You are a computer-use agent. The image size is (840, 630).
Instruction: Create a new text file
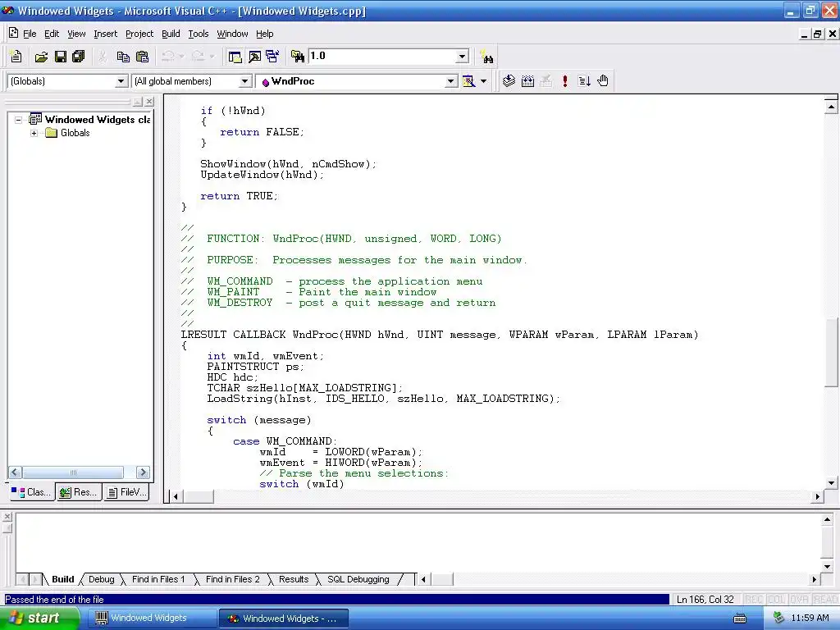tap(16, 57)
